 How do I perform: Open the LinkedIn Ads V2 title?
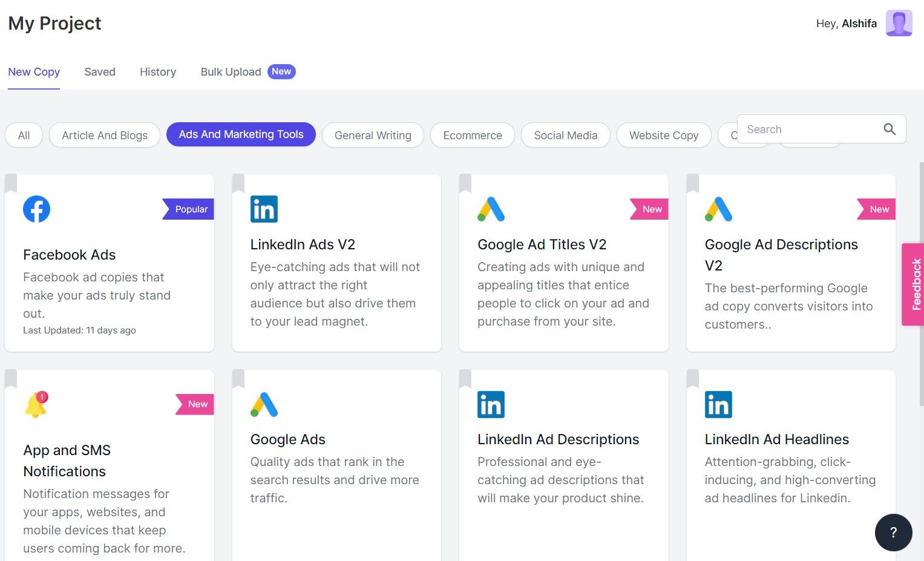(x=303, y=244)
